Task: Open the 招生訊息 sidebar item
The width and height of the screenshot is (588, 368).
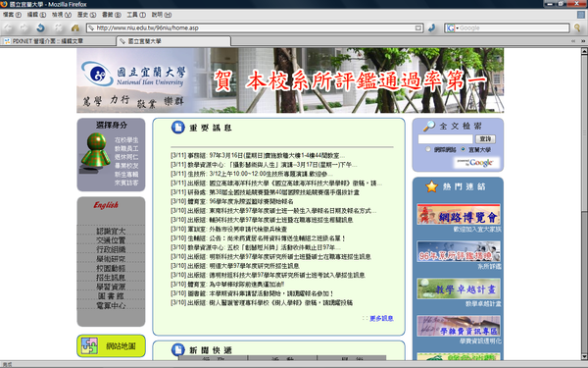Action: [111, 278]
